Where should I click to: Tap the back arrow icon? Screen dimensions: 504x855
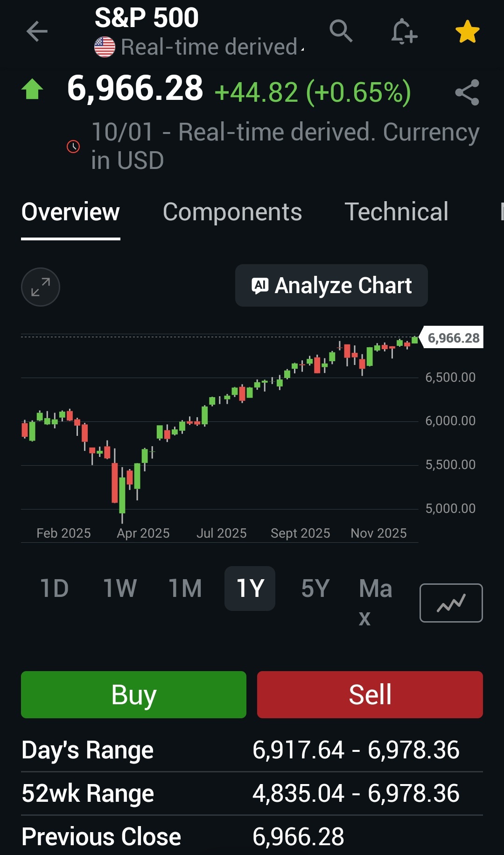(x=37, y=32)
